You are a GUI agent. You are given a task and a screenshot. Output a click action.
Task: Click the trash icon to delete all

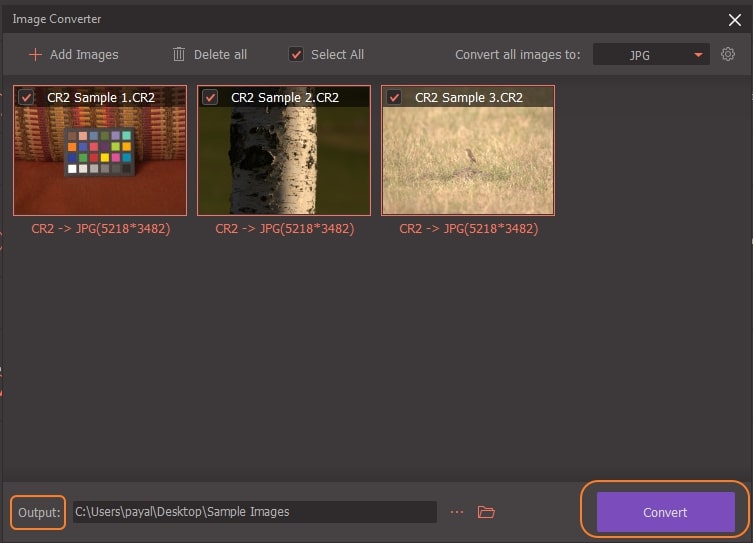point(179,55)
